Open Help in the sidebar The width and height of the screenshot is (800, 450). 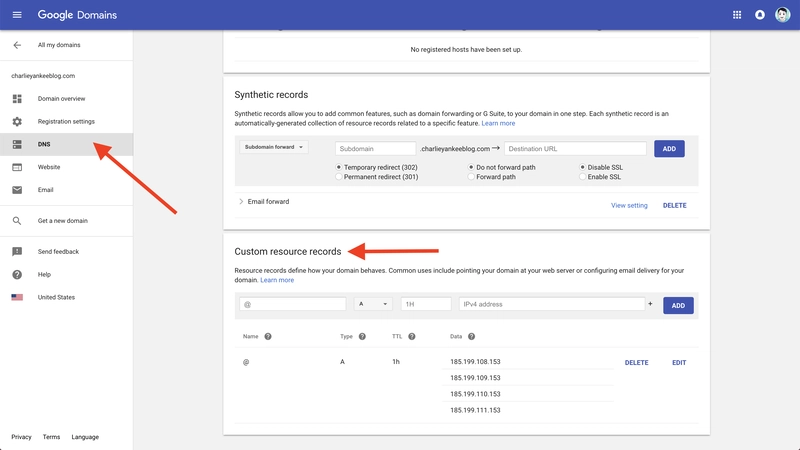coord(44,274)
